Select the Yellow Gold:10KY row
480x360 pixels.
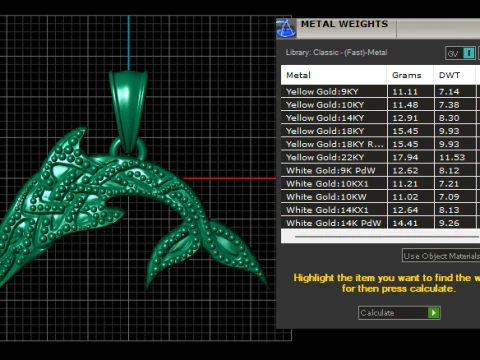(380, 105)
